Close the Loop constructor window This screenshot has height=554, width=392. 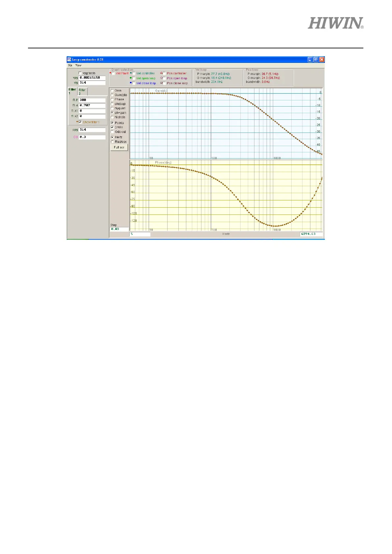pos(322,60)
